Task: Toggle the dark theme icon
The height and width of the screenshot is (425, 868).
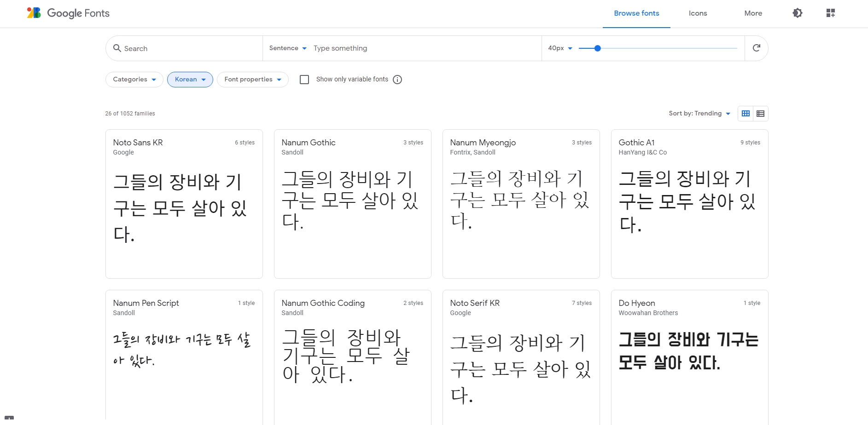Action: (x=797, y=13)
